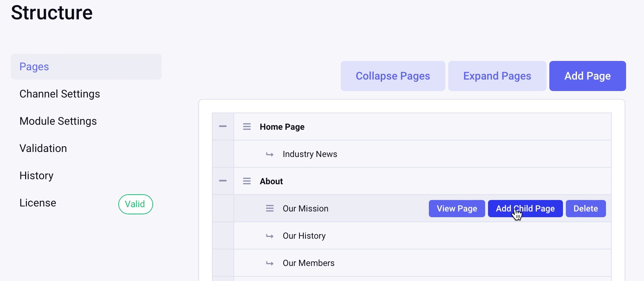
Task: Go to Channel Settings
Action: pyautogui.click(x=60, y=94)
